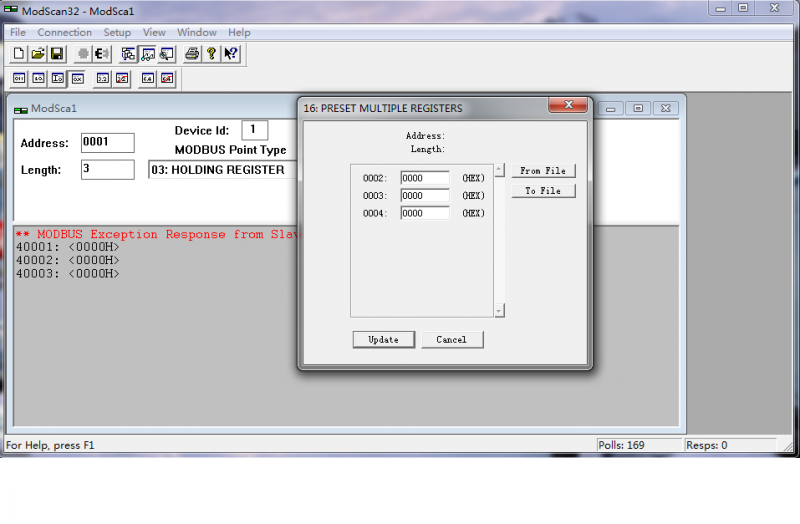Click the New document toolbar icon
The width and height of the screenshot is (800, 524).
(18, 54)
